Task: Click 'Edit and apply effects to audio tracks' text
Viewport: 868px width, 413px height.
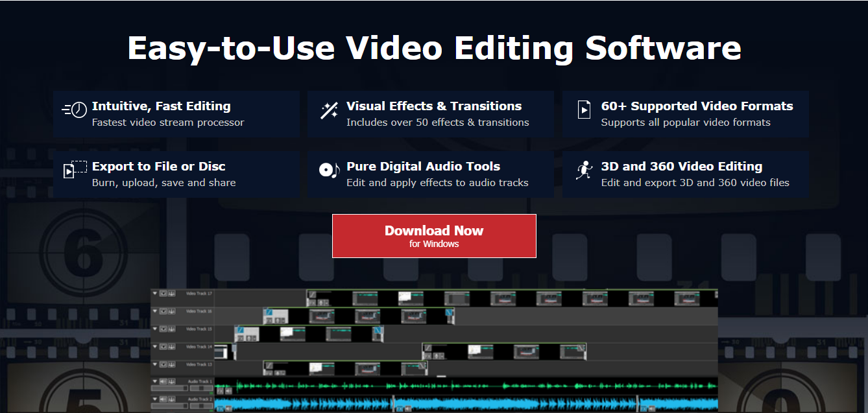Action: coord(437,183)
